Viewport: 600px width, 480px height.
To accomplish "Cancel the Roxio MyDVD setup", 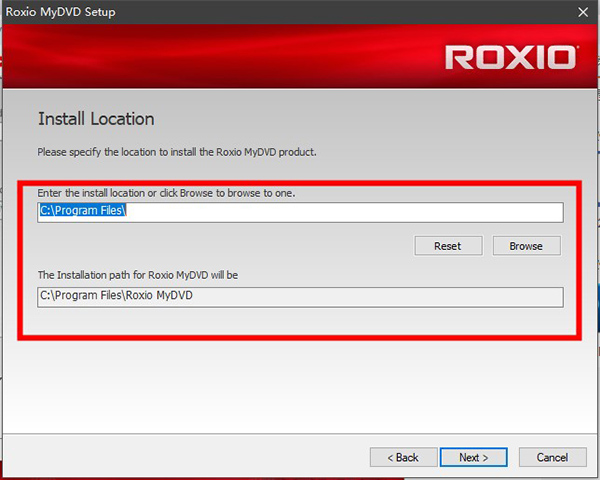I will click(553, 457).
